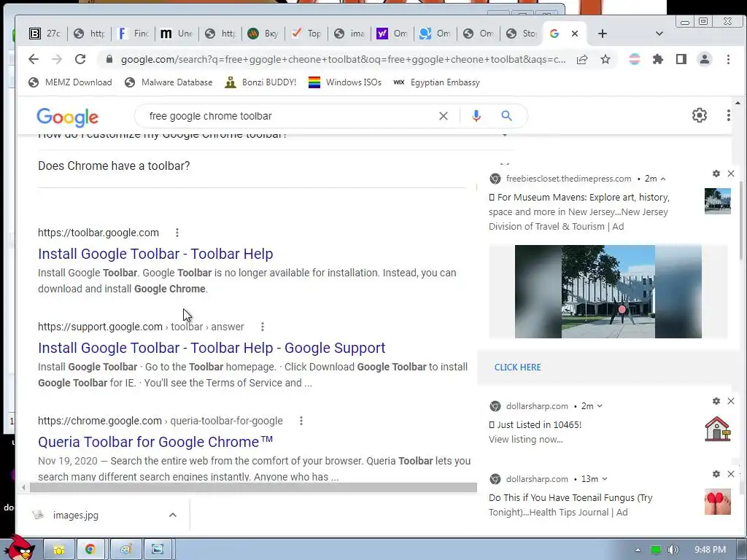Click the address bar URL
Screen dimensions: 747x560
tap(343, 60)
